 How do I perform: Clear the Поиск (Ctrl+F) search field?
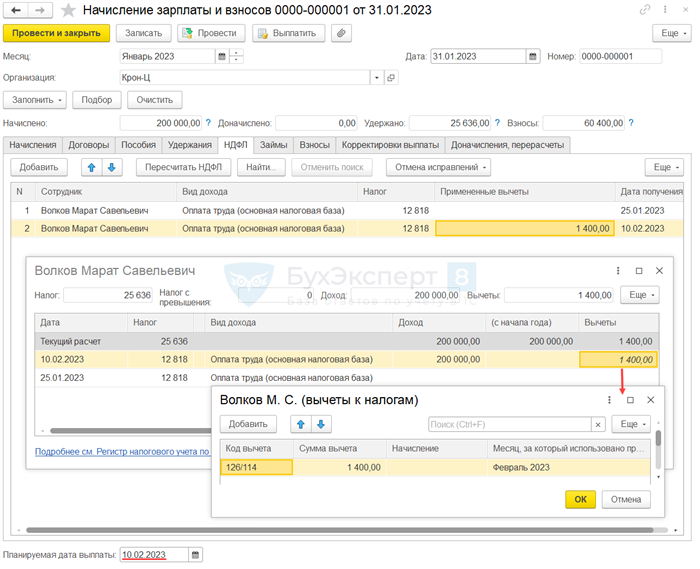(x=598, y=424)
